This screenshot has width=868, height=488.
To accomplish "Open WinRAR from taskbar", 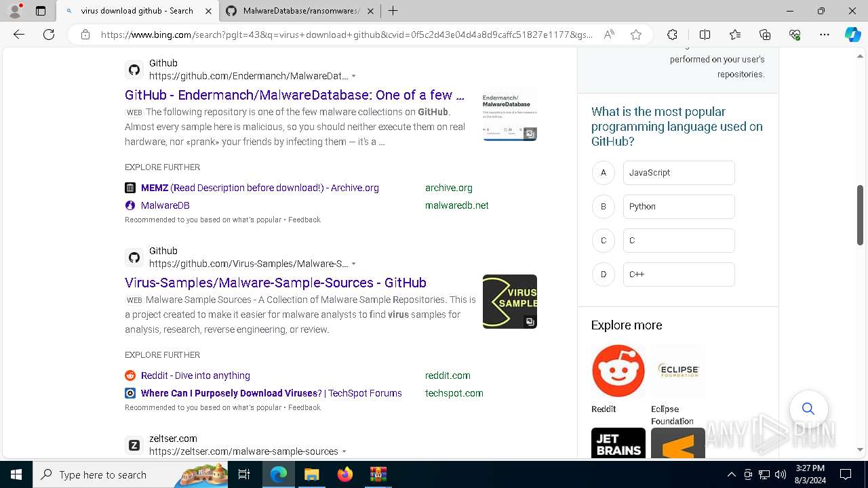I will point(378,474).
